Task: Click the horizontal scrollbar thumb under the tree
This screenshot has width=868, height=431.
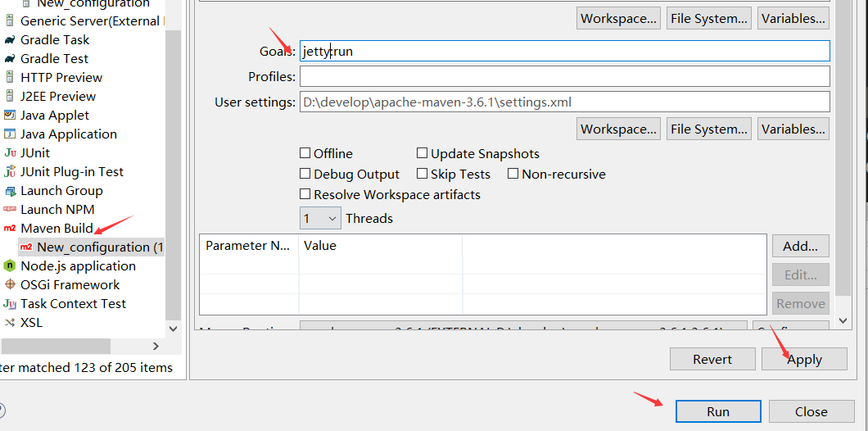Action: tap(56, 347)
